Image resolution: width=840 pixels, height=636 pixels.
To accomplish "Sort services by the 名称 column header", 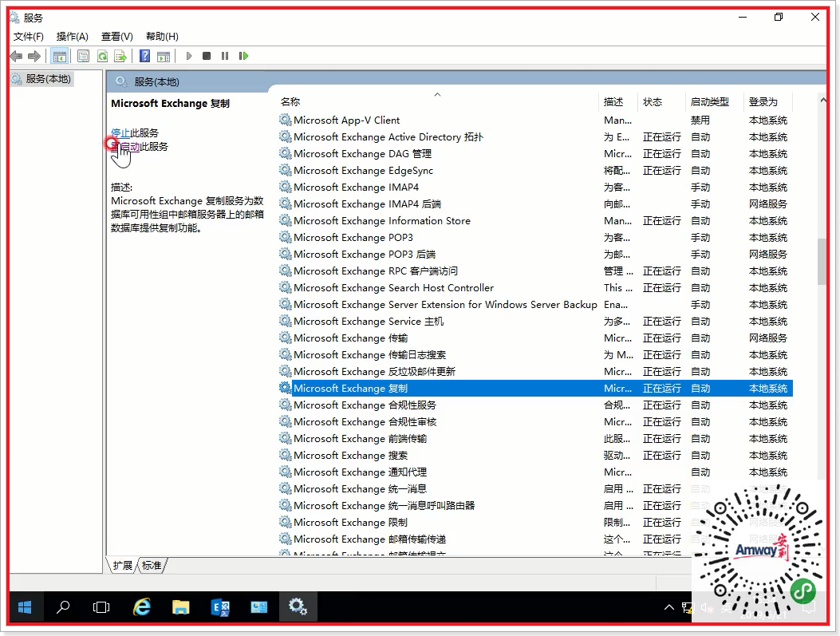I will coord(438,102).
